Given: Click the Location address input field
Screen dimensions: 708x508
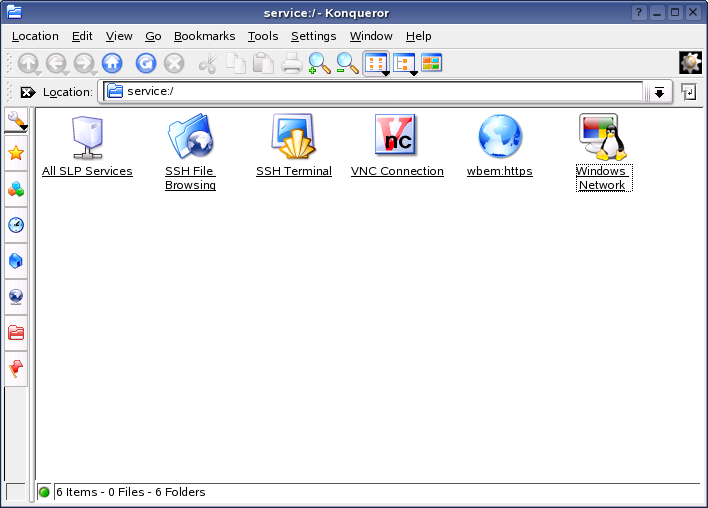Looking at the screenshot, I should click(x=380, y=92).
